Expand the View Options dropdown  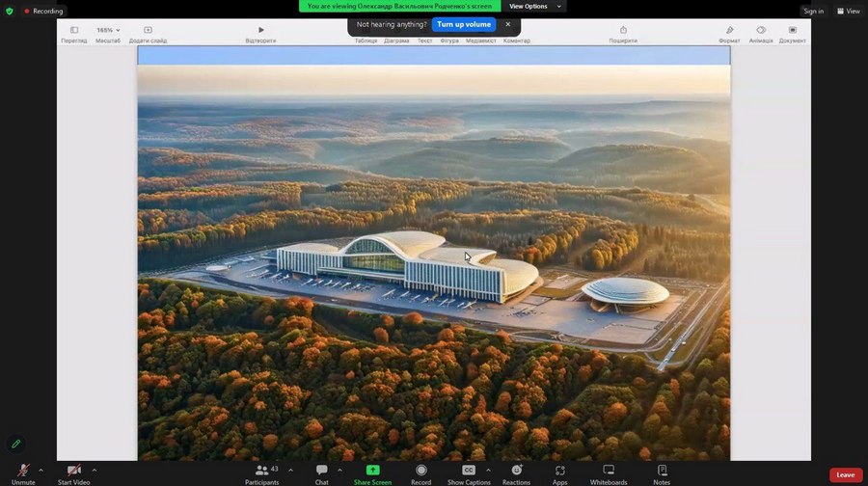534,6
